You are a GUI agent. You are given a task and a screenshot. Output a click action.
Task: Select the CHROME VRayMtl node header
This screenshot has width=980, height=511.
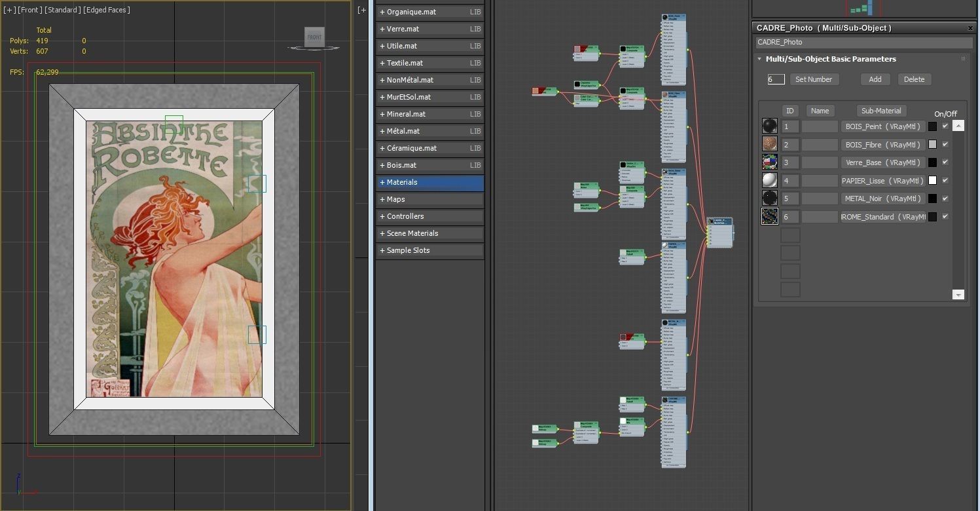pos(674,398)
